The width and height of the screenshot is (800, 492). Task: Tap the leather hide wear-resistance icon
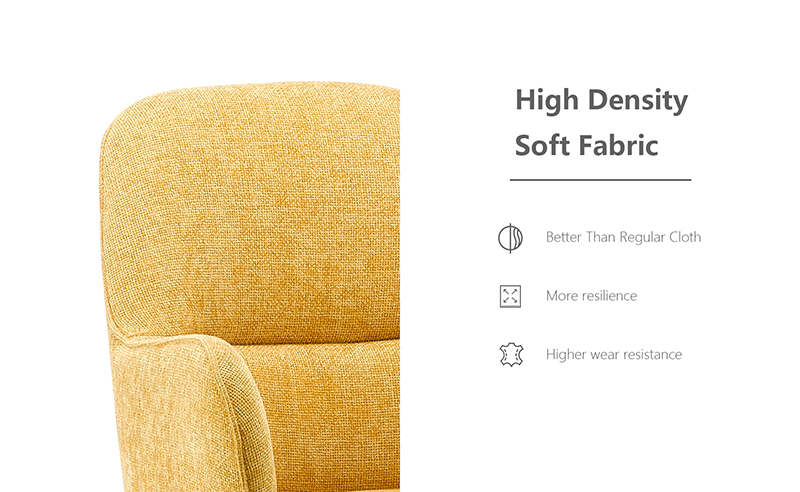(x=511, y=355)
